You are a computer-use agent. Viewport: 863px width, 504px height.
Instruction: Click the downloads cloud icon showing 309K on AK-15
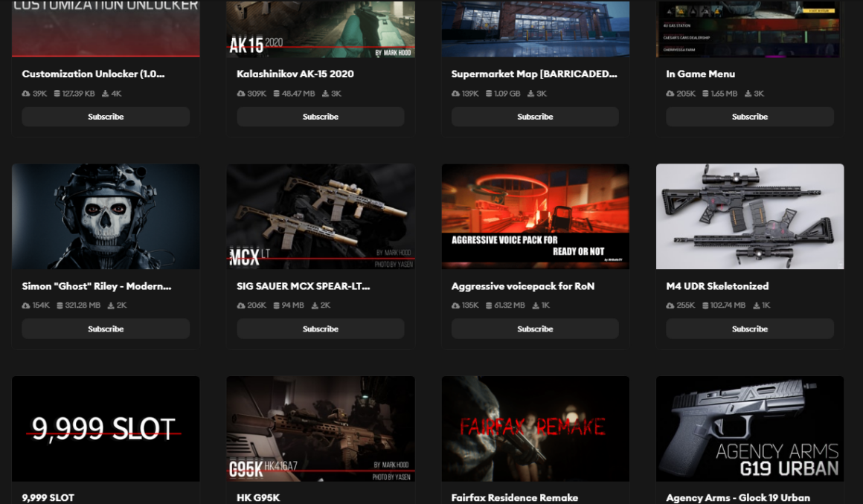(241, 94)
